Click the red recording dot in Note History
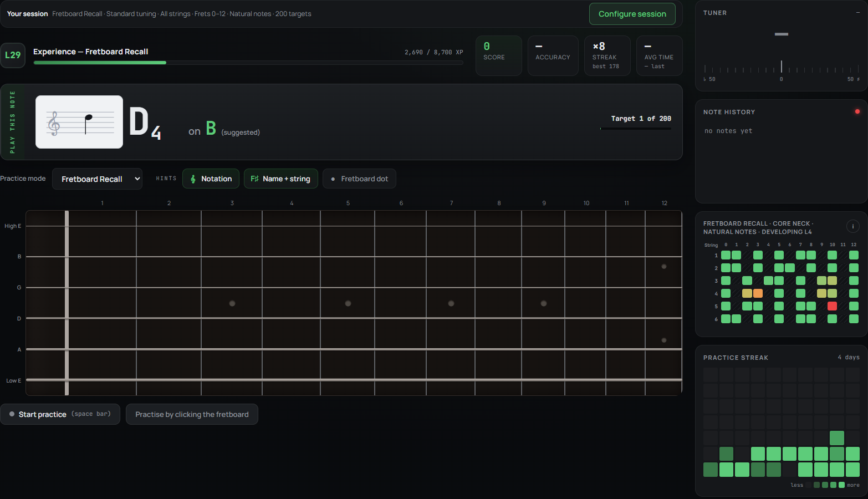This screenshot has width=868, height=499. [x=857, y=111]
